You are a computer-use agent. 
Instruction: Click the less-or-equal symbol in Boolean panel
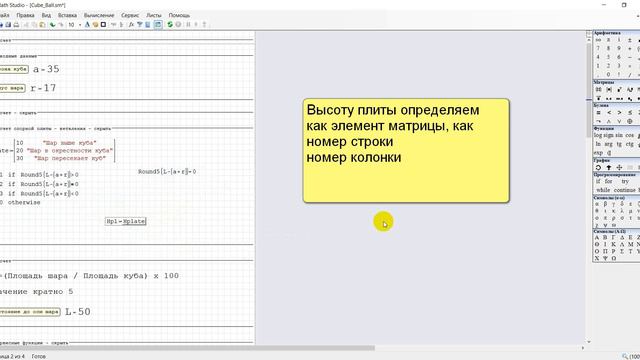630,113
